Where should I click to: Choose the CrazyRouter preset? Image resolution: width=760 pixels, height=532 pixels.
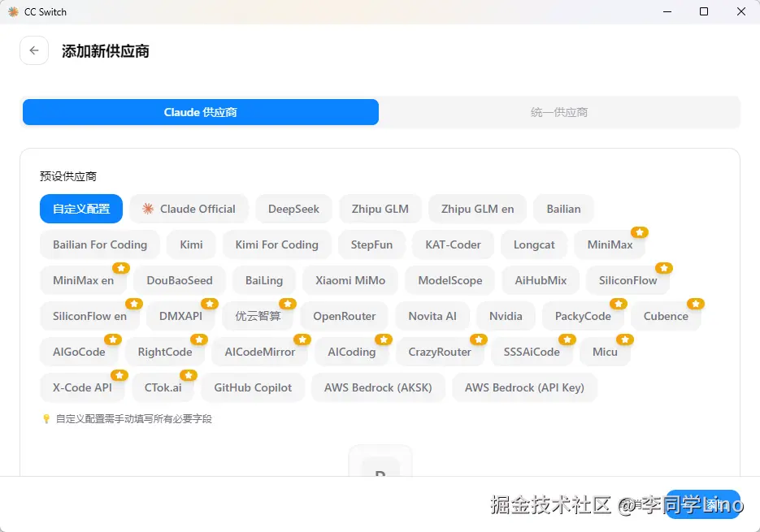440,353
